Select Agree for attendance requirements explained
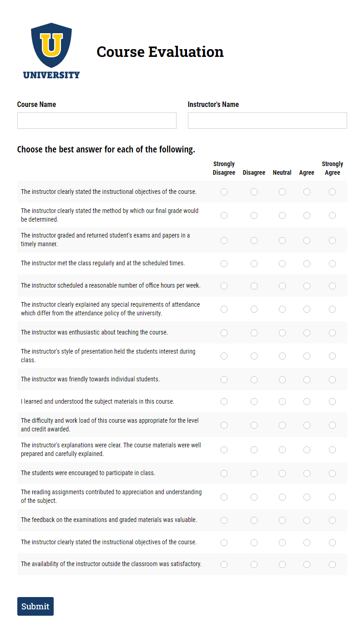364x633 pixels. [x=307, y=309]
